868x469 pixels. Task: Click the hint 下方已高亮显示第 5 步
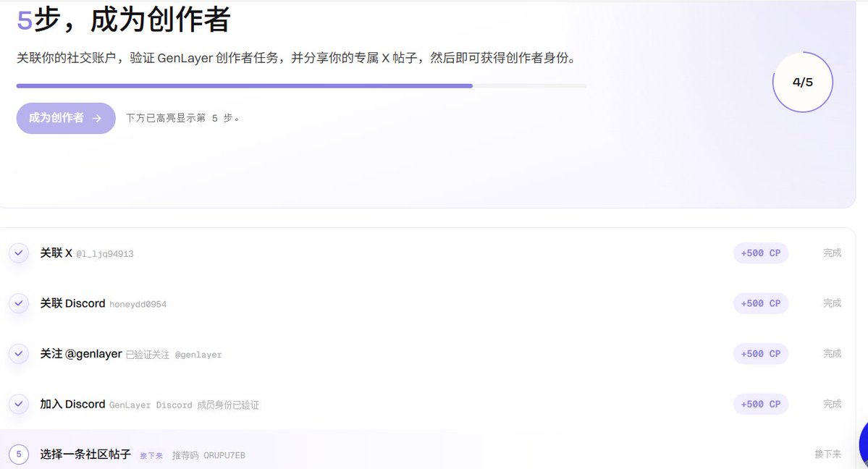[x=182, y=118]
